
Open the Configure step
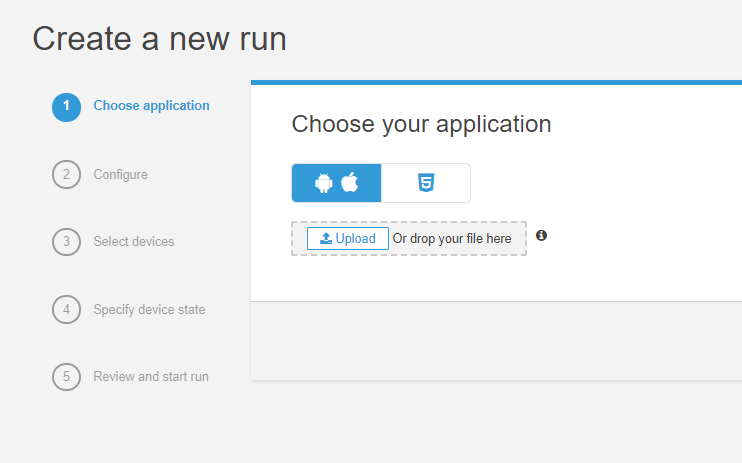coord(121,175)
